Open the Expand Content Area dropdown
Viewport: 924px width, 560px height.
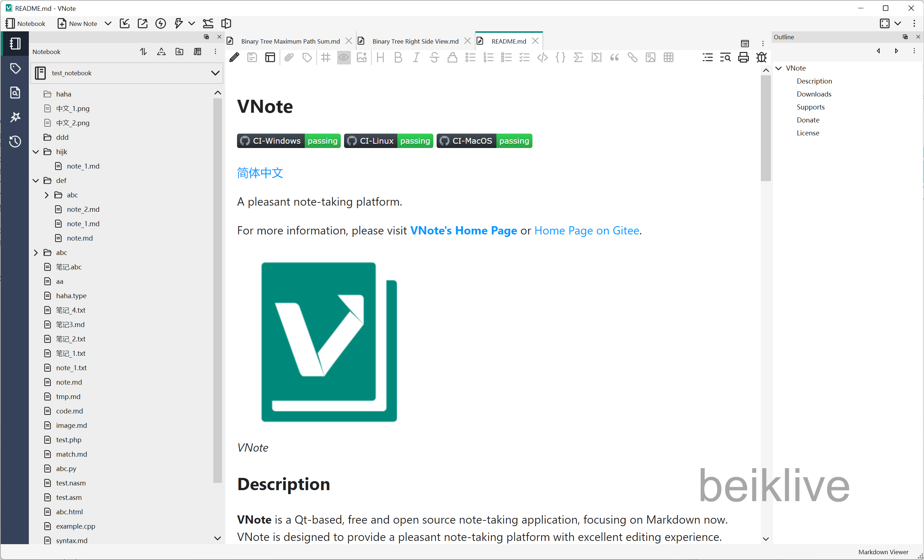pyautogui.click(x=898, y=24)
